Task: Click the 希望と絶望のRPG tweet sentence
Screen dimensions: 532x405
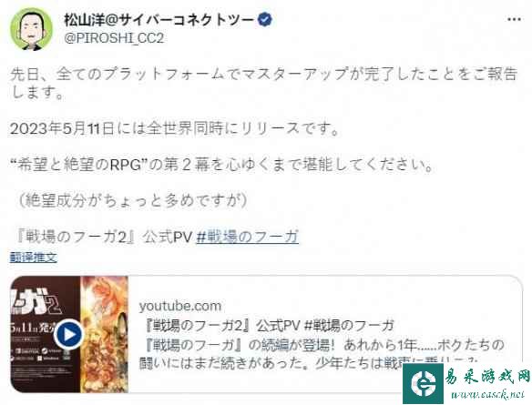Action: pyautogui.click(x=221, y=165)
